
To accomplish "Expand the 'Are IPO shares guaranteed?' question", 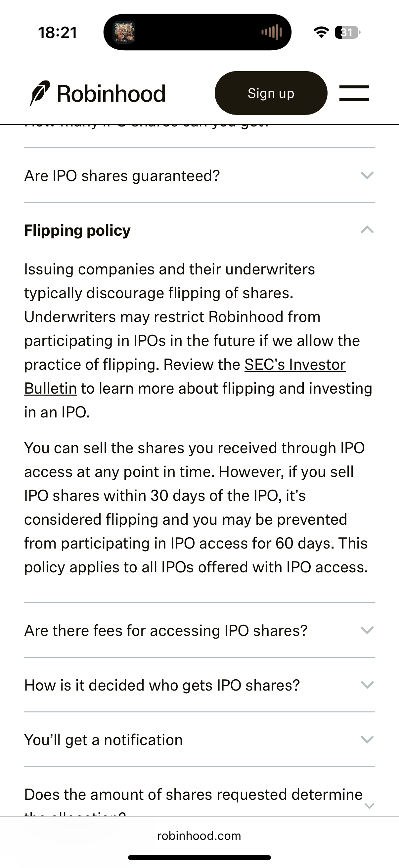I will tap(368, 175).
